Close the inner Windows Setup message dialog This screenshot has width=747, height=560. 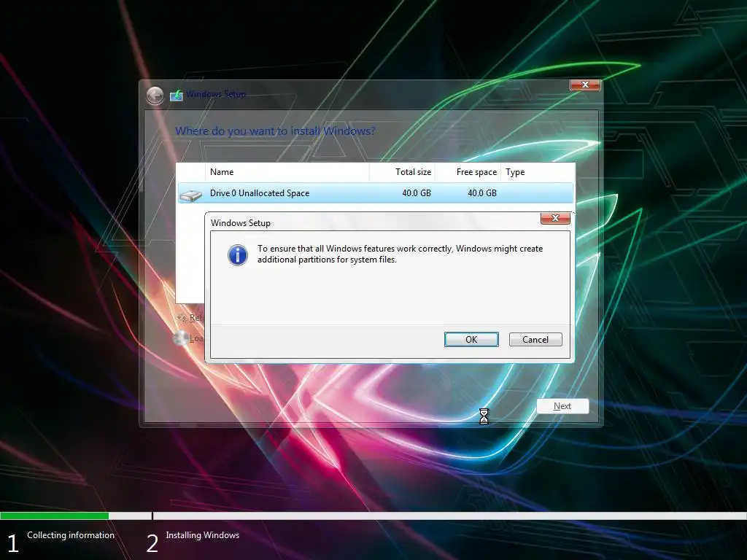point(555,218)
